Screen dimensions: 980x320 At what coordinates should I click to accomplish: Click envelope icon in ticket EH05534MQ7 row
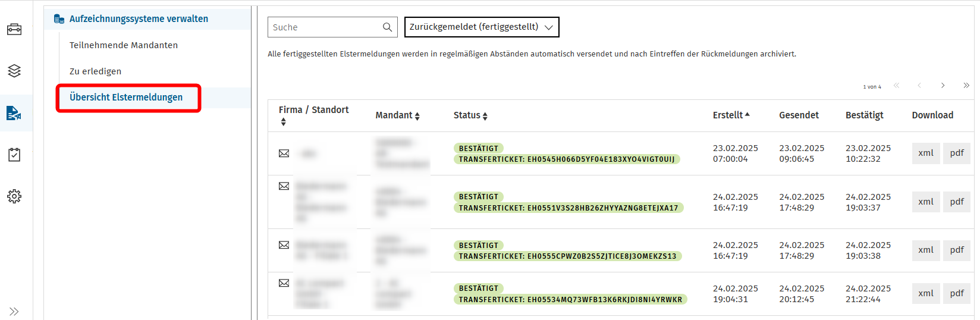point(284,283)
